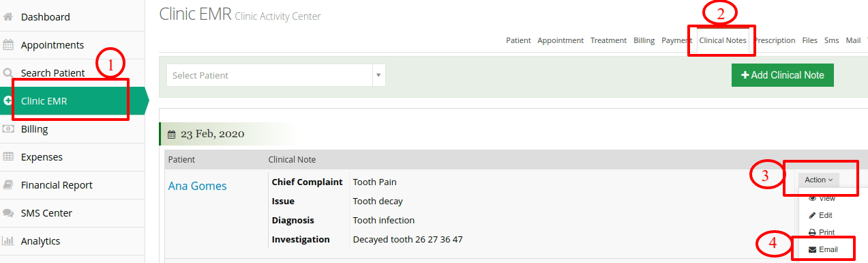Click the Analytics bar chart icon
The image size is (868, 263).
point(8,241)
